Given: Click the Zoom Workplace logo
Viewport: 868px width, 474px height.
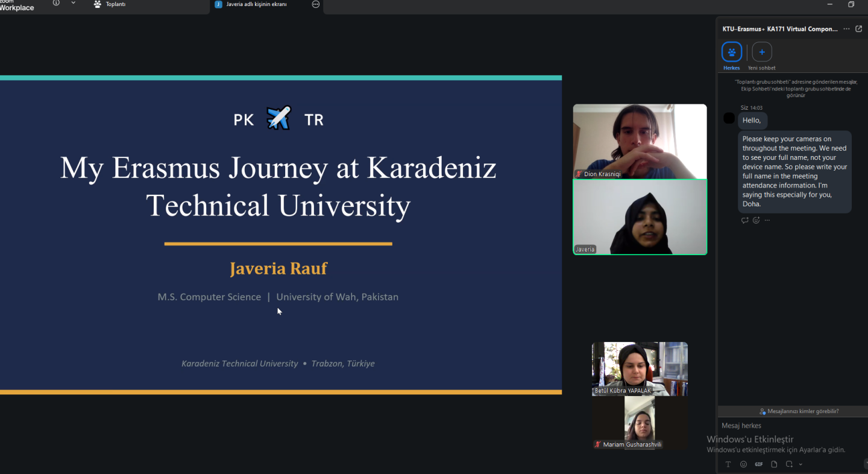Looking at the screenshot, I should pyautogui.click(x=17, y=5).
